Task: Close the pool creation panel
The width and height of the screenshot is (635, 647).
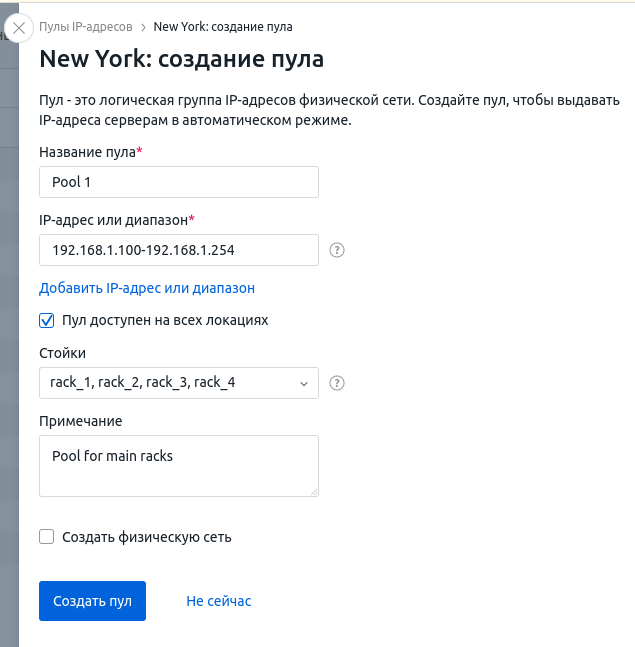Action: (x=17, y=28)
